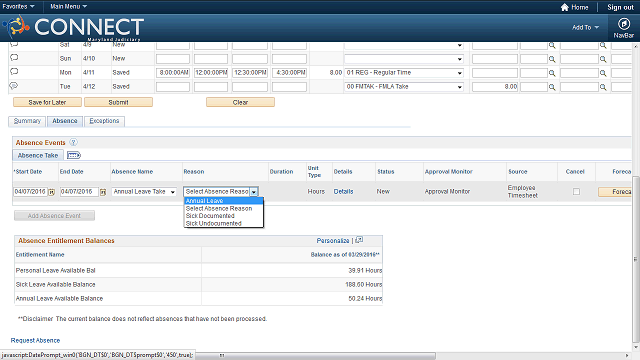Click the CONNECT Maryland Judiciary logo

pos(73,28)
